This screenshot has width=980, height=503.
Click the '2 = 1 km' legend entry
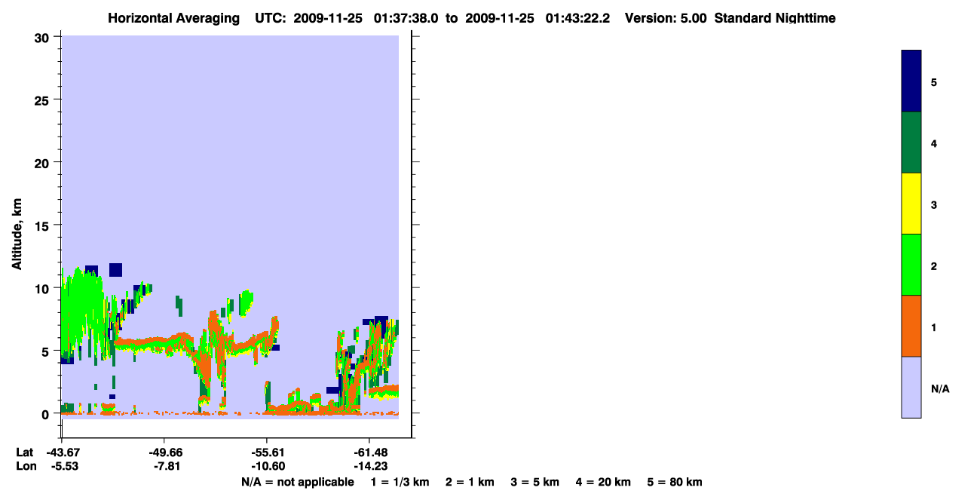(x=470, y=482)
